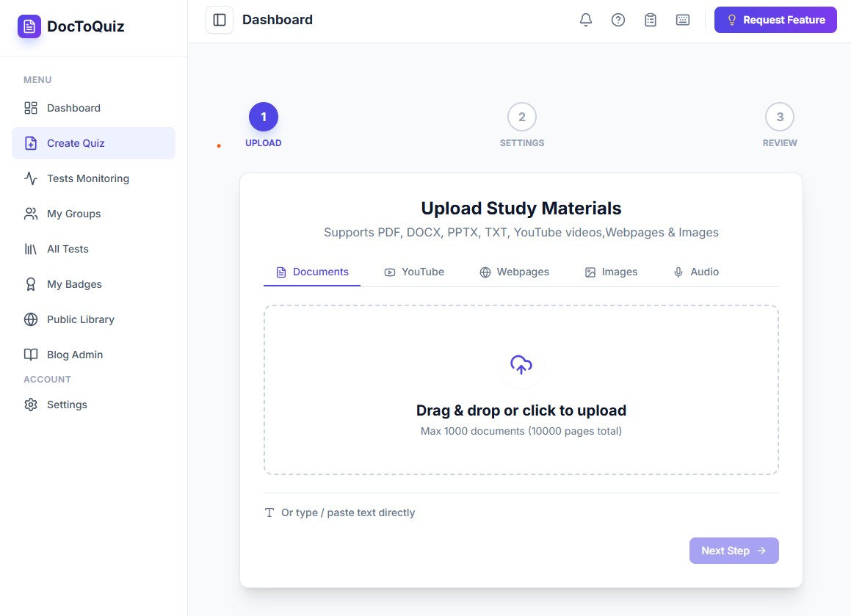This screenshot has width=851, height=616.
Task: Click the Request Feature button
Action: [775, 20]
